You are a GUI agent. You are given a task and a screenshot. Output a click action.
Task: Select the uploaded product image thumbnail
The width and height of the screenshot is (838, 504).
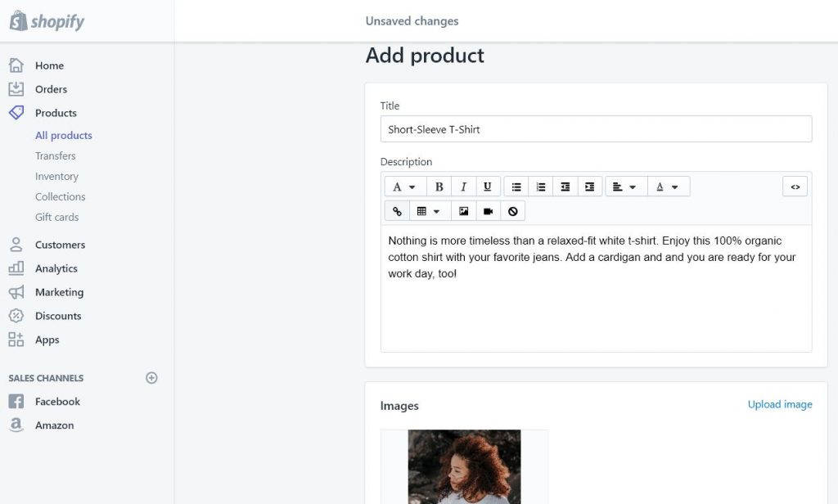[465, 466]
